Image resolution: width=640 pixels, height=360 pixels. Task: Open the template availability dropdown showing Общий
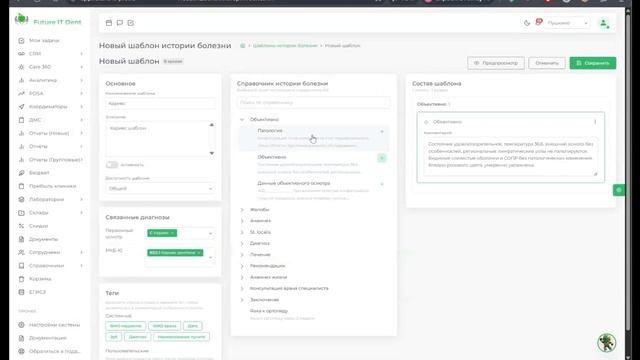[x=160, y=189]
